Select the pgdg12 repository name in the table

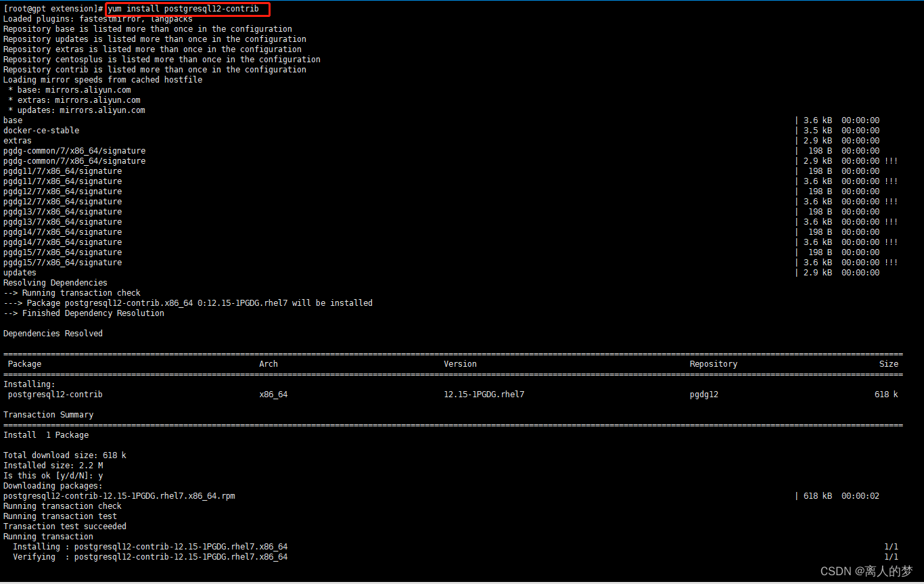click(x=703, y=394)
